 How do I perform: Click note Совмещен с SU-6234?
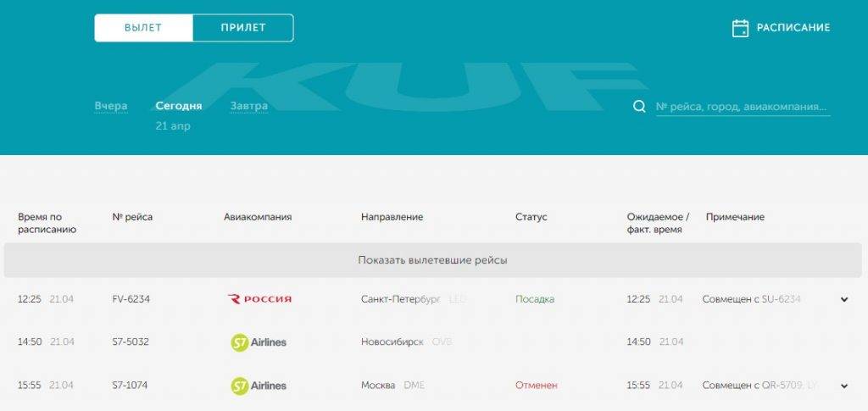(x=751, y=299)
